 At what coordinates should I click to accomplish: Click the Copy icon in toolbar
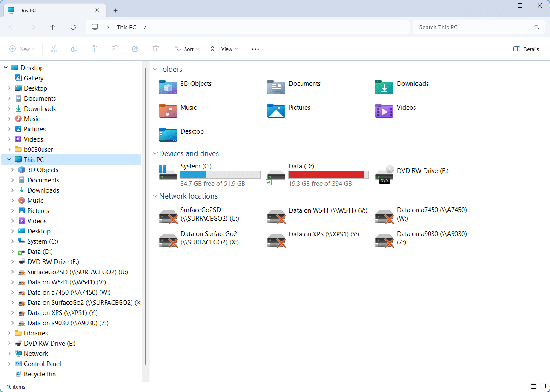coord(74,49)
